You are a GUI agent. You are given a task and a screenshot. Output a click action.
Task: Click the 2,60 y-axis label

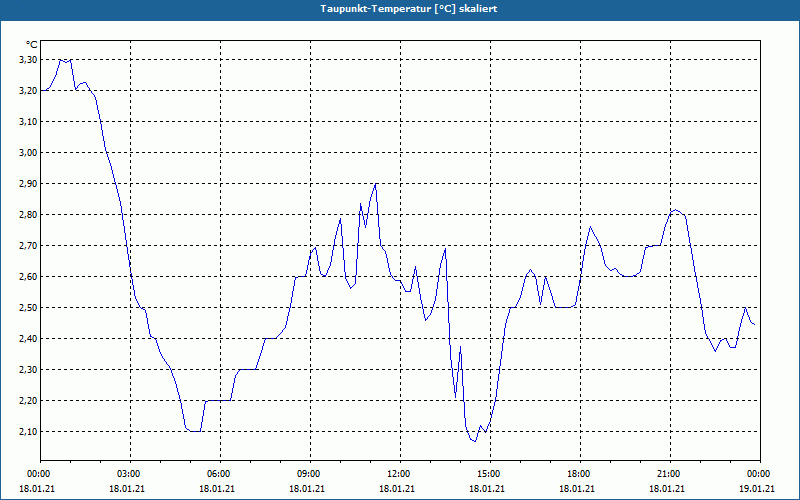pos(28,277)
